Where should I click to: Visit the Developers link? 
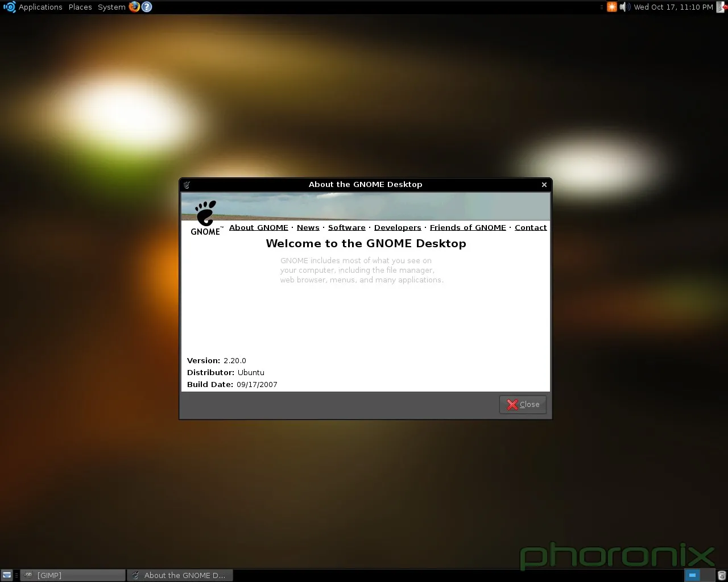click(398, 227)
